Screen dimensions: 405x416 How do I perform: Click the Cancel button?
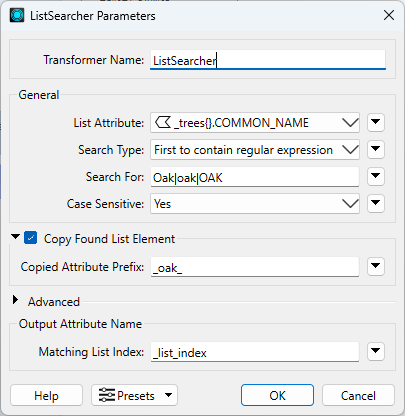pyautogui.click(x=358, y=395)
